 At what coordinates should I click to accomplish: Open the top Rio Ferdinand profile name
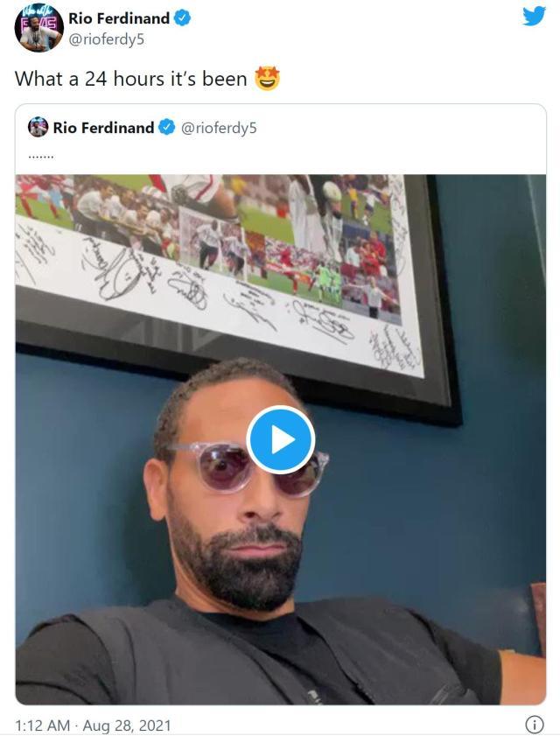119,17
